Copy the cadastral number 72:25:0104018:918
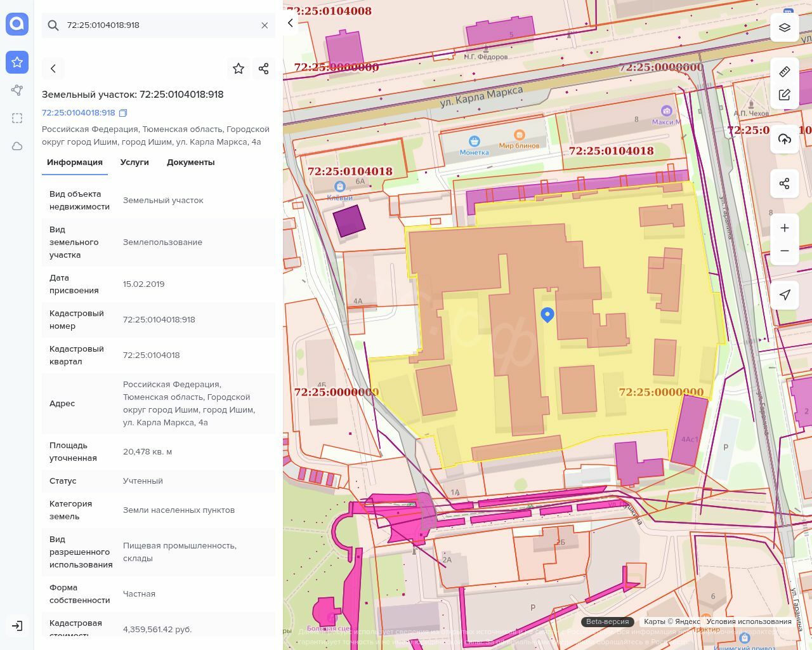 pyautogui.click(x=123, y=113)
